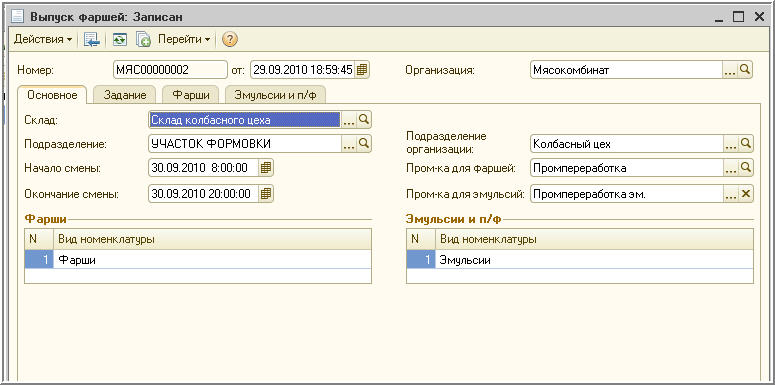This screenshot has height=385, width=775.
Task: Open help with the question mark icon
Action: point(230,40)
